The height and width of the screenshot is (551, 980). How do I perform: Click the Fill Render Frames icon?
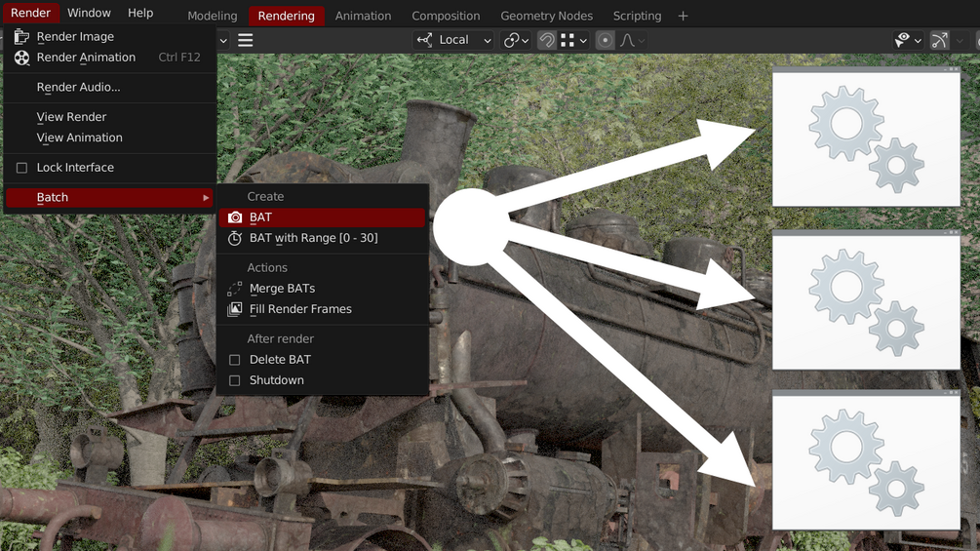pos(234,309)
